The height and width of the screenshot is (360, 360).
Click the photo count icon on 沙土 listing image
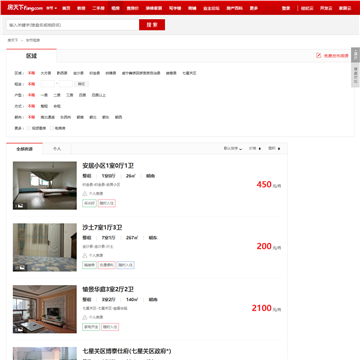coord(19,267)
